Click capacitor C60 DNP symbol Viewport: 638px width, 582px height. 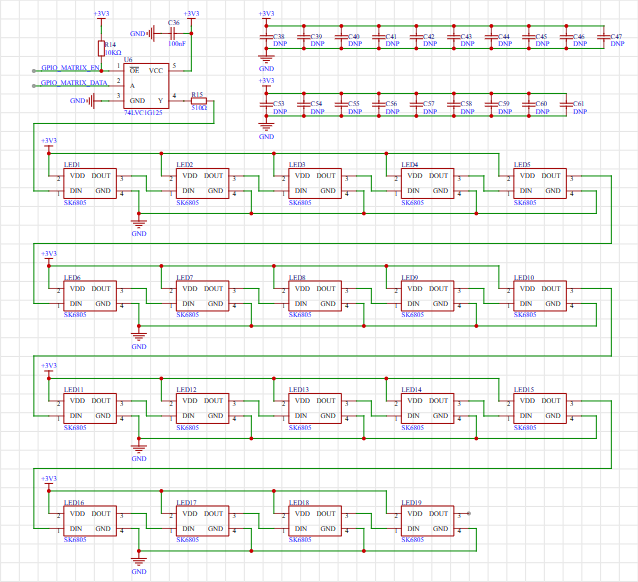point(529,105)
